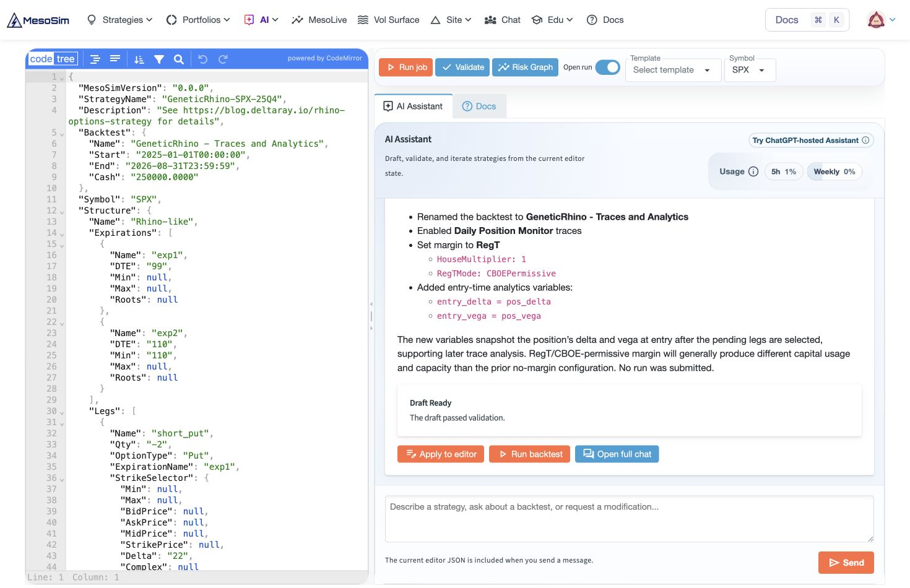Image resolution: width=910 pixels, height=588 pixels.
Task: Click the Usage info icon
Action: [753, 171]
